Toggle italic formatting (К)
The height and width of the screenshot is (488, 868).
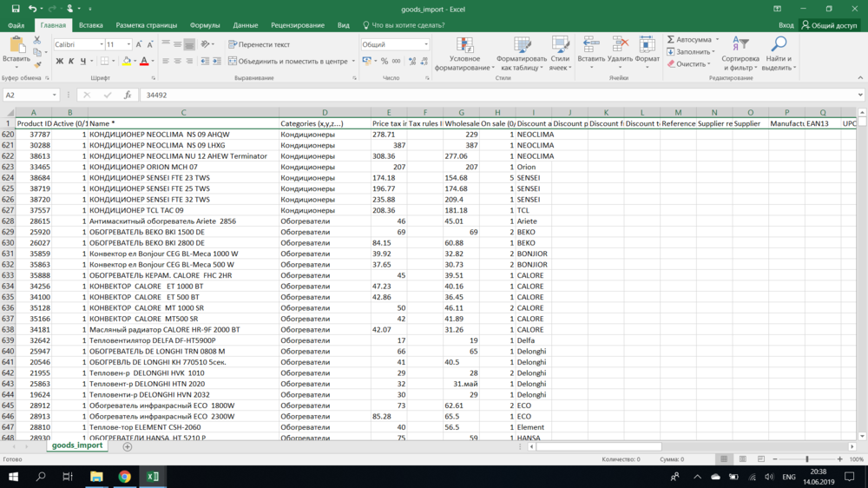pyautogui.click(x=71, y=62)
